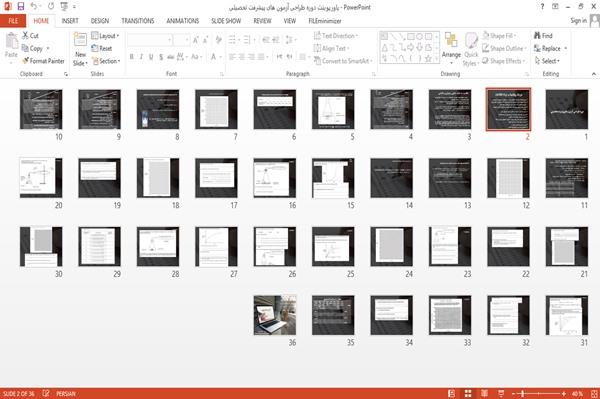Open Font dialog launcher

pos(222,74)
